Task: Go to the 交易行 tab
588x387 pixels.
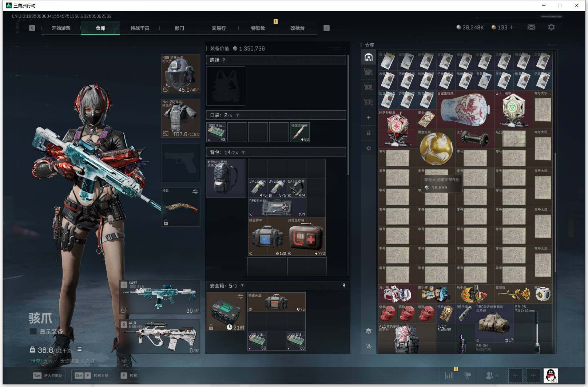Action: tap(218, 28)
